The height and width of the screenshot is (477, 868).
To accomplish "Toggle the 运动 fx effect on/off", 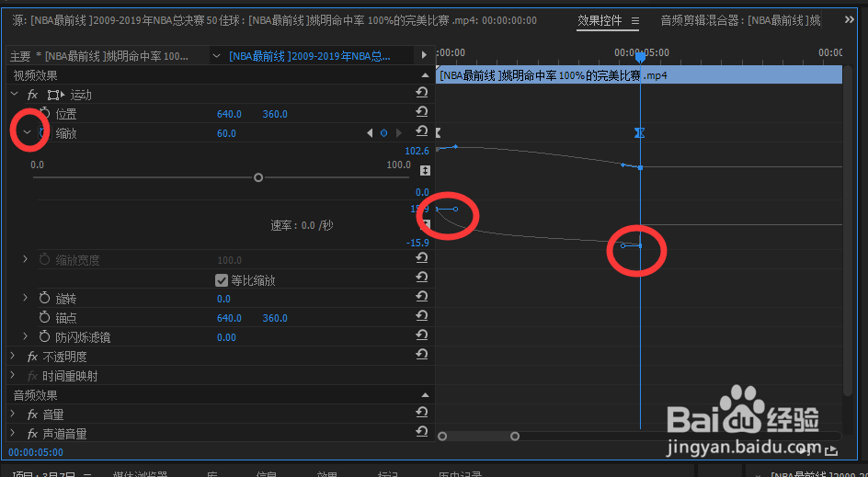I will [33, 96].
